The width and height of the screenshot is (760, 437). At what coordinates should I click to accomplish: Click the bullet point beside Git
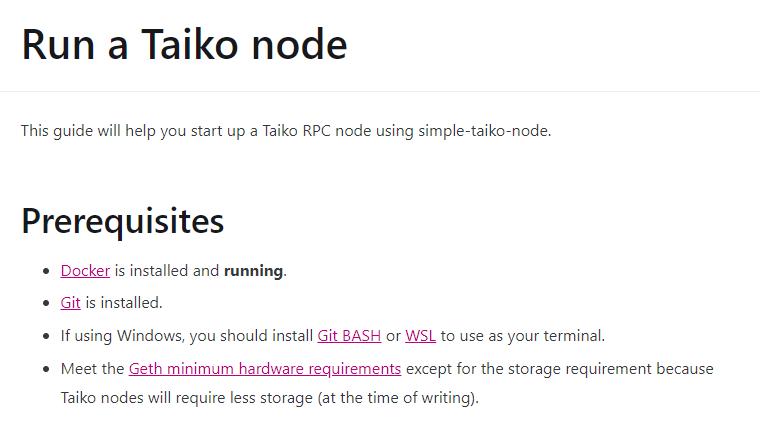click(45, 303)
